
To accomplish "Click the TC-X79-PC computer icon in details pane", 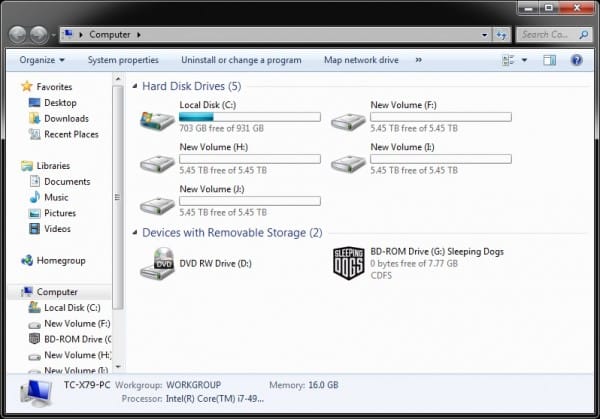I will pyautogui.click(x=36, y=393).
